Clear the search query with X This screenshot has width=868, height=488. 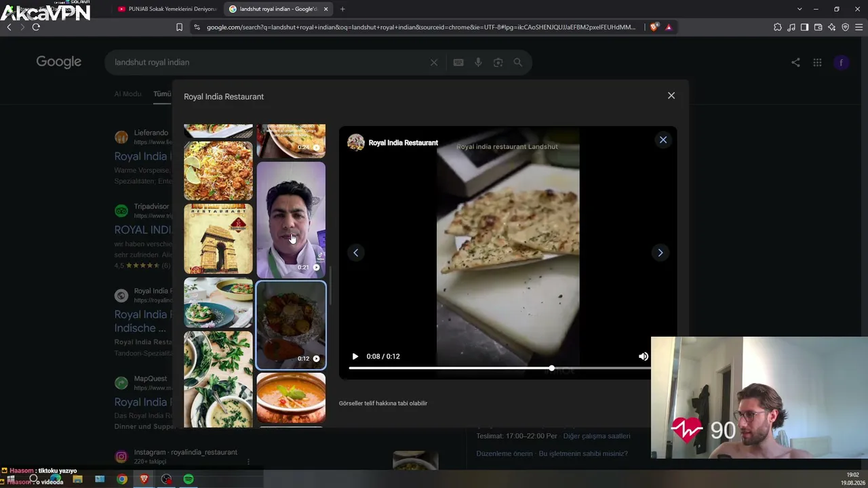coord(434,62)
